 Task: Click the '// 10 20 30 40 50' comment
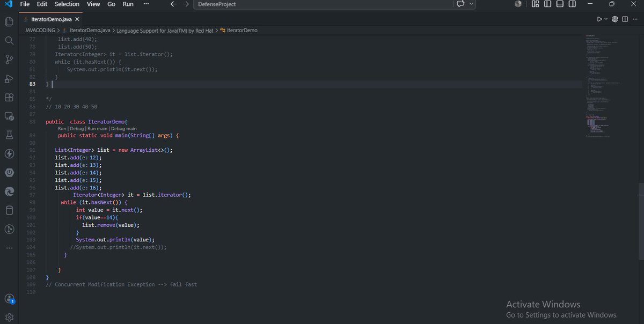click(x=71, y=107)
